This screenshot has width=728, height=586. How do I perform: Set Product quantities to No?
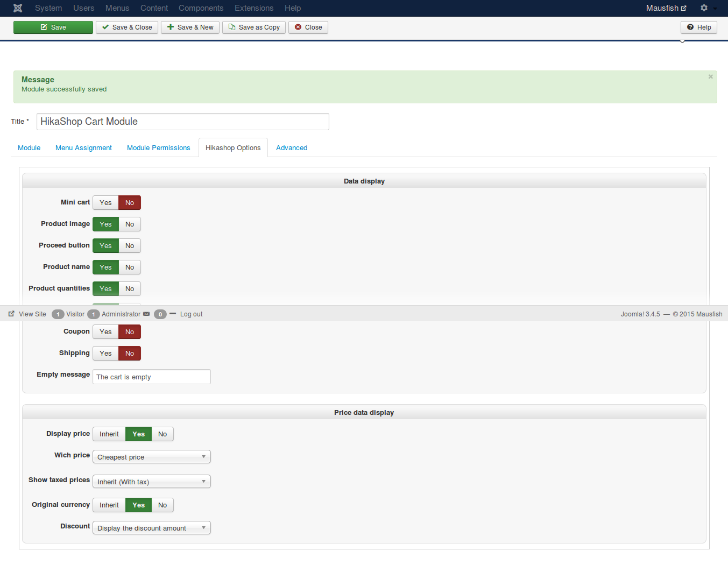(x=130, y=289)
